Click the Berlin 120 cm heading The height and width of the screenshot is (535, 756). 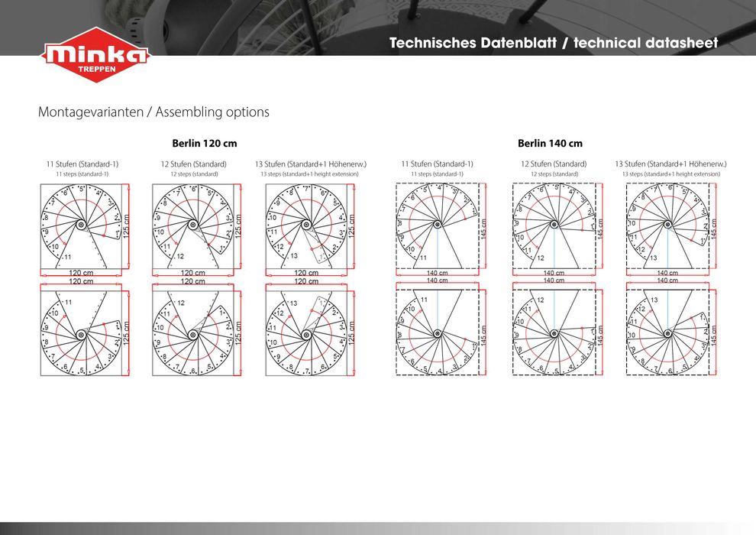pyautogui.click(x=205, y=143)
